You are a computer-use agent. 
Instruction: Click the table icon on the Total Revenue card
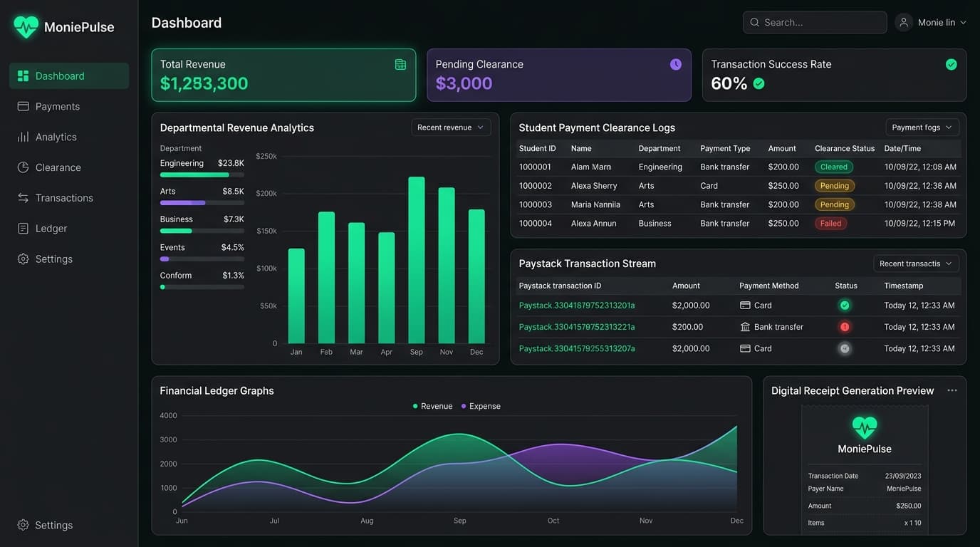coord(400,65)
